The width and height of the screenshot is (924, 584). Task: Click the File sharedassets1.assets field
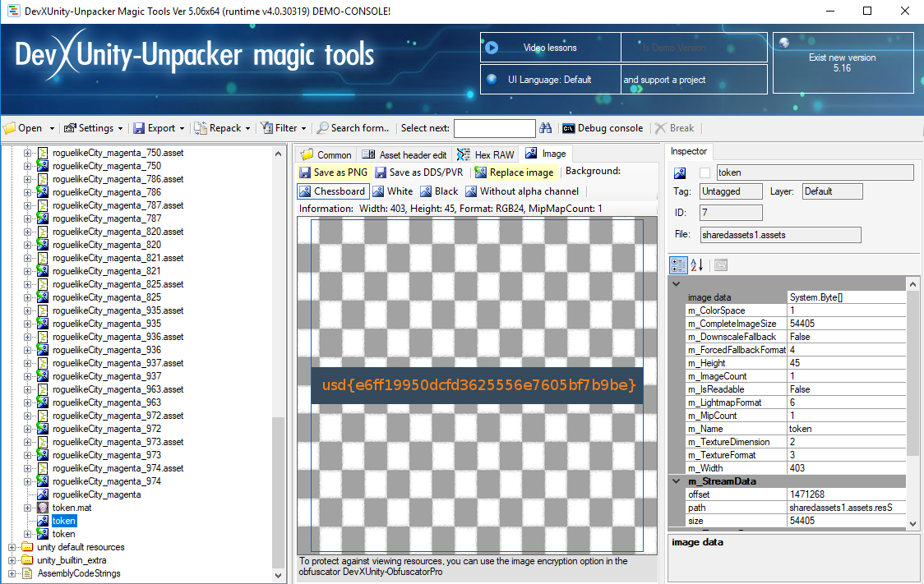(780, 235)
